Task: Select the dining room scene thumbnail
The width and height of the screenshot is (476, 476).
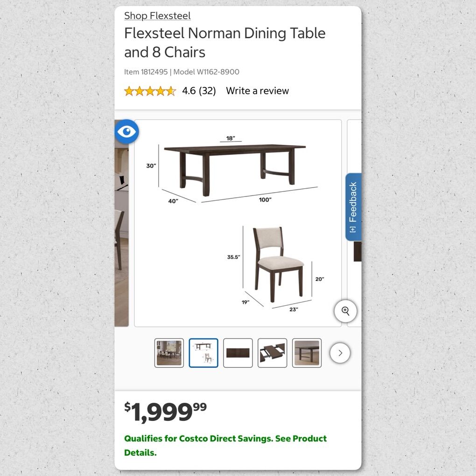Action: (169, 353)
